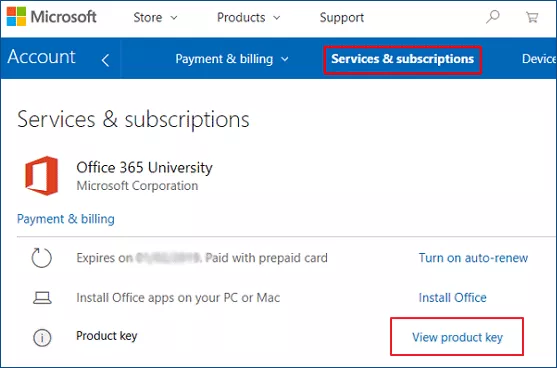Click the Paid with prepaid card text

[x=266, y=258]
